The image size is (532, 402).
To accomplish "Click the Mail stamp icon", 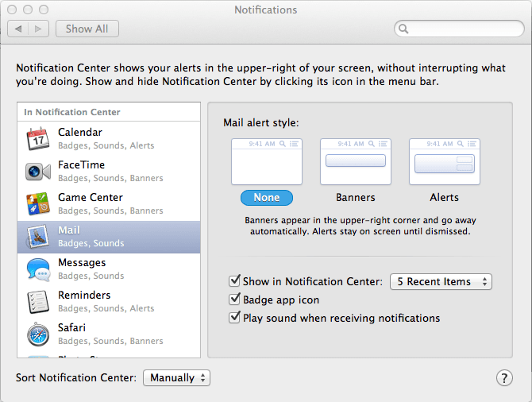I will (37, 236).
